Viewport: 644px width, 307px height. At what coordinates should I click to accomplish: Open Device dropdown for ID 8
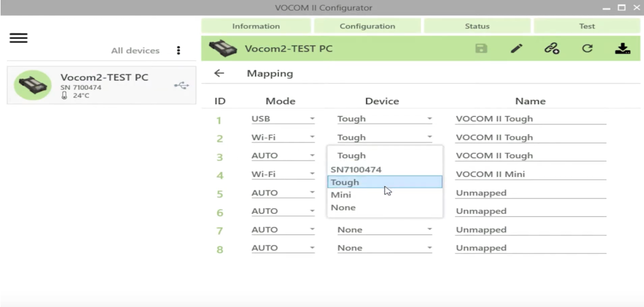pos(384,248)
